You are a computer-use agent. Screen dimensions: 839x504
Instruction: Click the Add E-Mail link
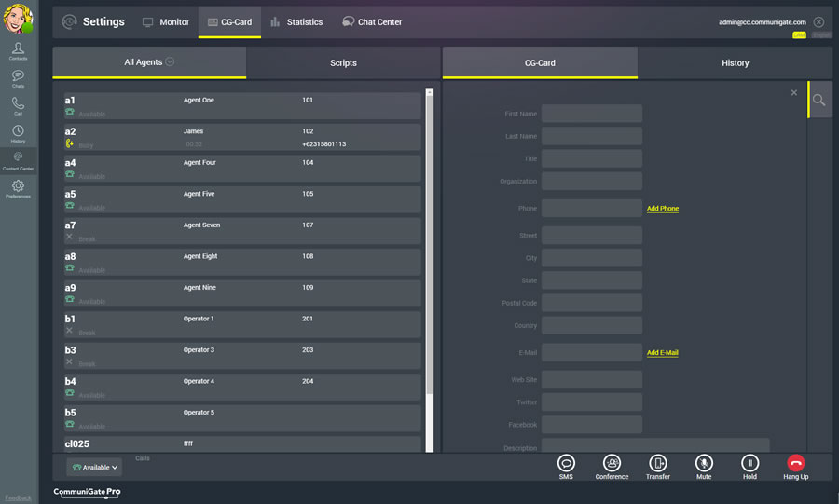[x=663, y=353]
